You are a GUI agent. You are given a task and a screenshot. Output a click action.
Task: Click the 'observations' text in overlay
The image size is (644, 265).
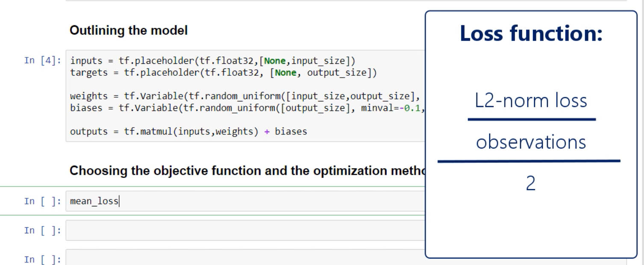coord(531,143)
